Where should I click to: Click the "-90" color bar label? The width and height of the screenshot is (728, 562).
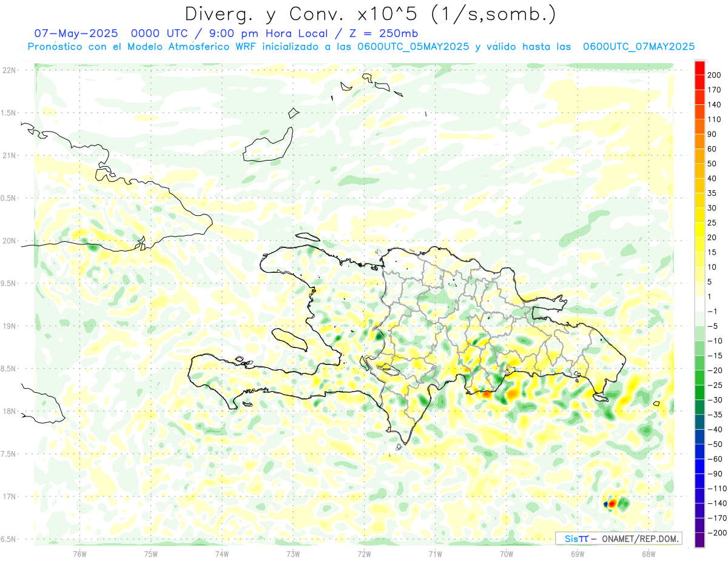point(715,473)
